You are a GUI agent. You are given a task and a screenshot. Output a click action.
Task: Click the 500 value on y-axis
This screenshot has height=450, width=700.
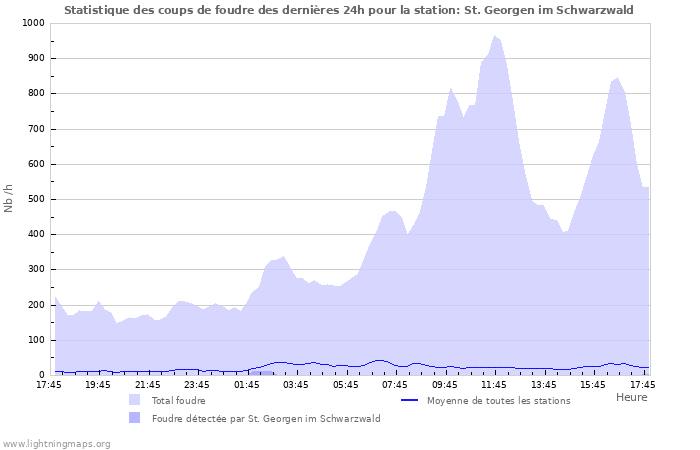click(x=35, y=199)
